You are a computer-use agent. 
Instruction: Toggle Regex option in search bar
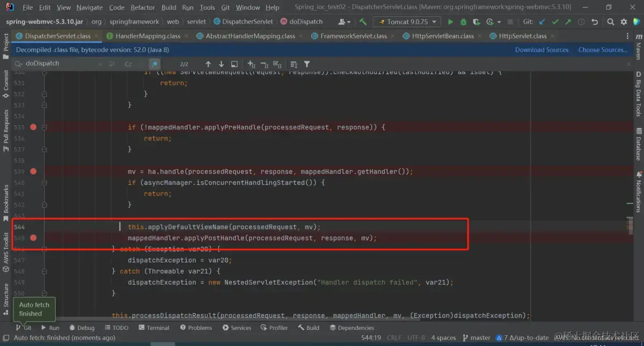155,64
